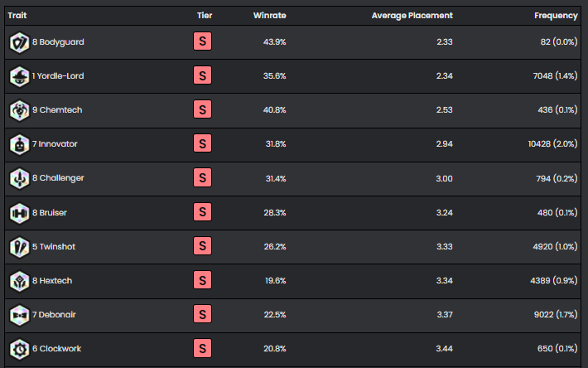Click the 1 Yordle-Lord trait icon
The height and width of the screenshot is (368, 588).
point(19,76)
